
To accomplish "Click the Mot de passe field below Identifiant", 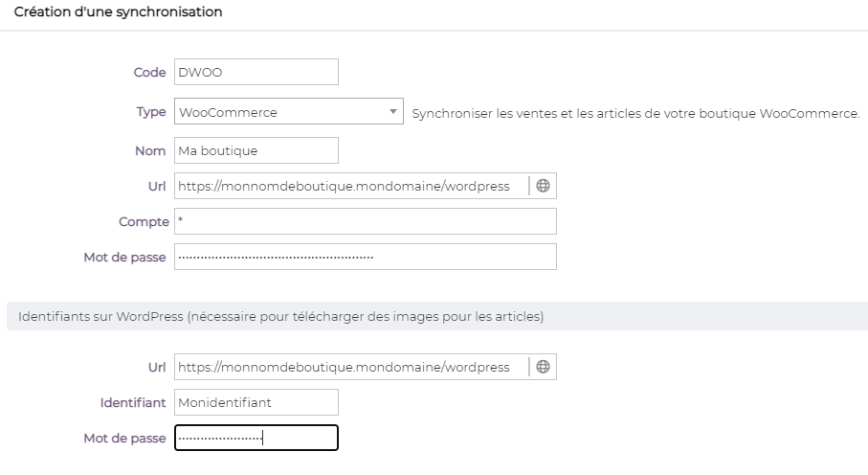I will [256, 438].
